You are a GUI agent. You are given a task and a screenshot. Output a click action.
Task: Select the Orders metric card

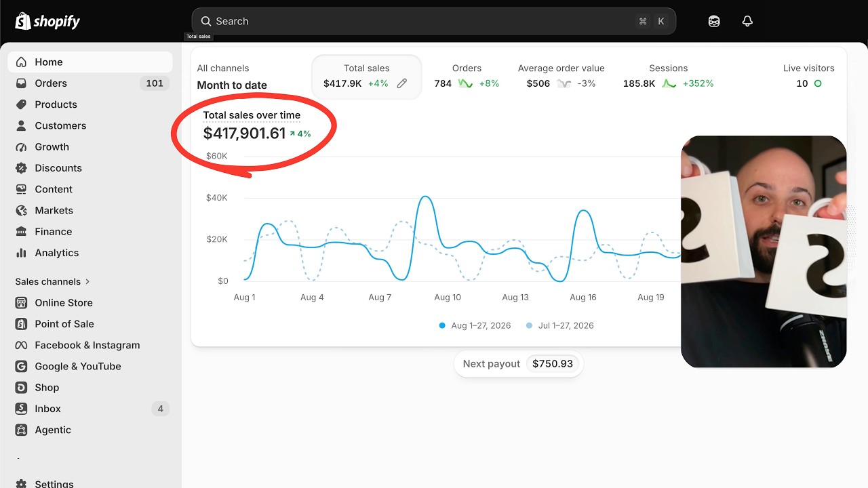(x=467, y=77)
